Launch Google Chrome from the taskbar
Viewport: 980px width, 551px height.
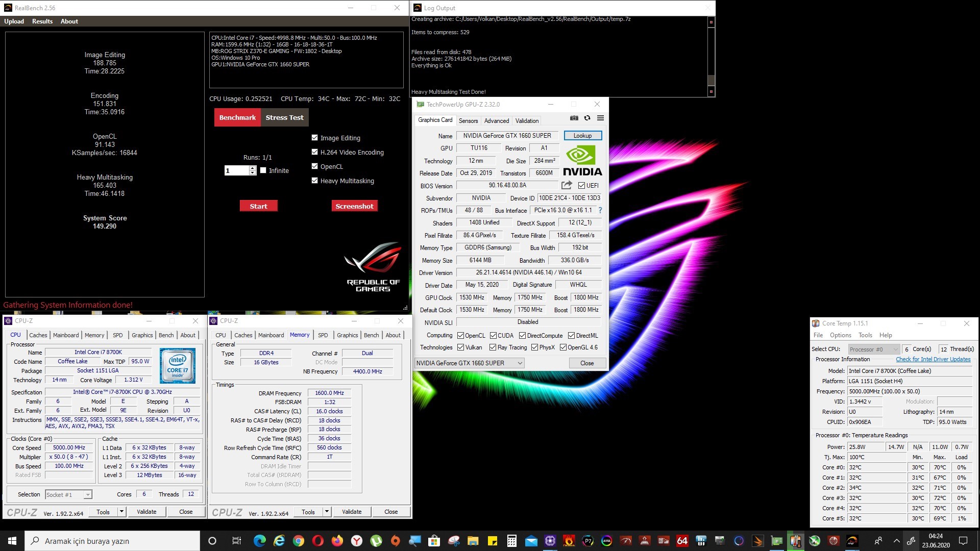[x=298, y=541]
